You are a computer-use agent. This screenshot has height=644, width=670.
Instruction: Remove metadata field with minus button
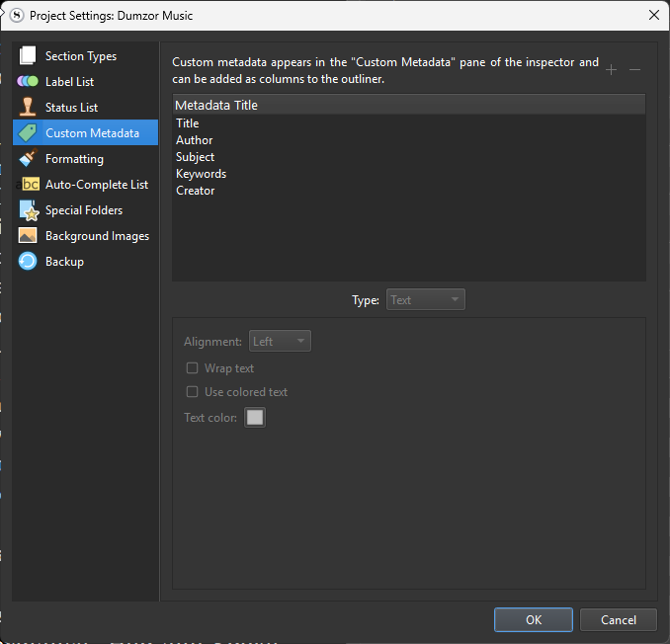[x=635, y=69]
